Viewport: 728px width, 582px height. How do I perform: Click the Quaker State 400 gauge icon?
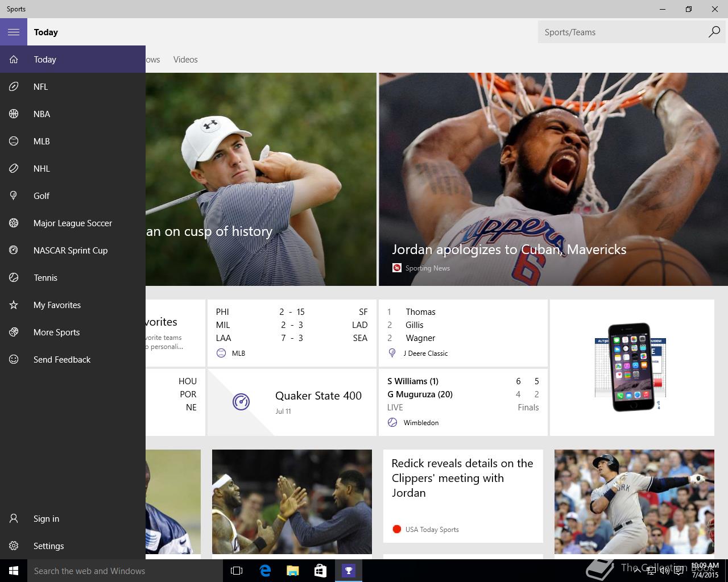pos(241,402)
